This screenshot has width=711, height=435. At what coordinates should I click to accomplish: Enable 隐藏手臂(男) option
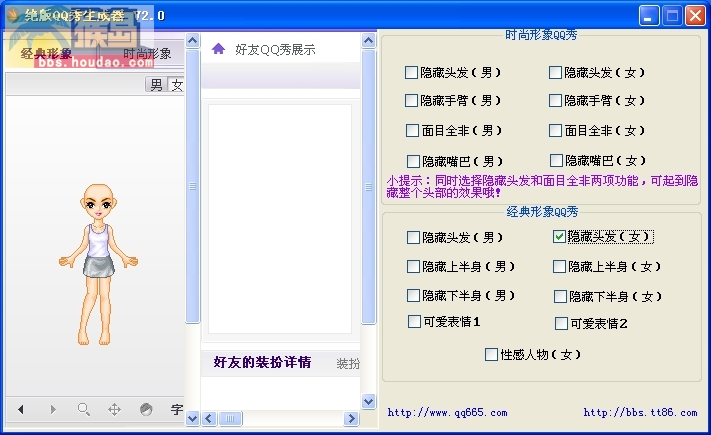pyautogui.click(x=411, y=100)
